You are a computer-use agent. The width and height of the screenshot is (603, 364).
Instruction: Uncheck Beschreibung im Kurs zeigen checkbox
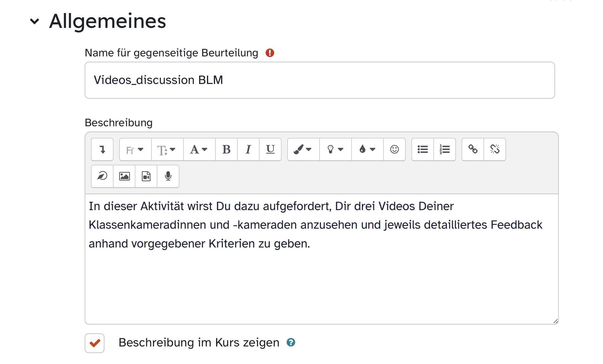point(94,343)
